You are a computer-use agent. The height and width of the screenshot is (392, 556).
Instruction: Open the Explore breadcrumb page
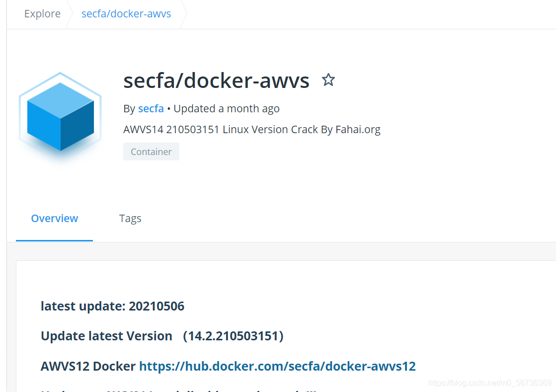pos(42,13)
